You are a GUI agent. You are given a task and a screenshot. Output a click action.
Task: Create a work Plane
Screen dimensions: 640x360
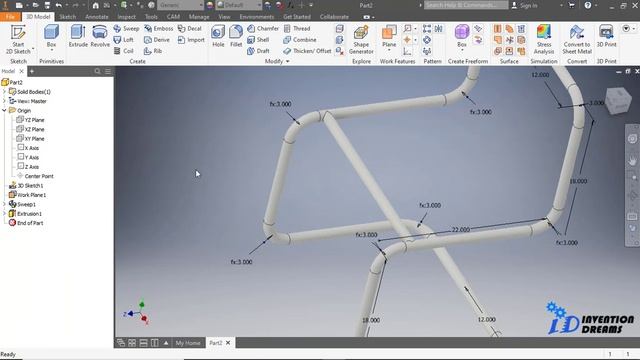click(389, 36)
